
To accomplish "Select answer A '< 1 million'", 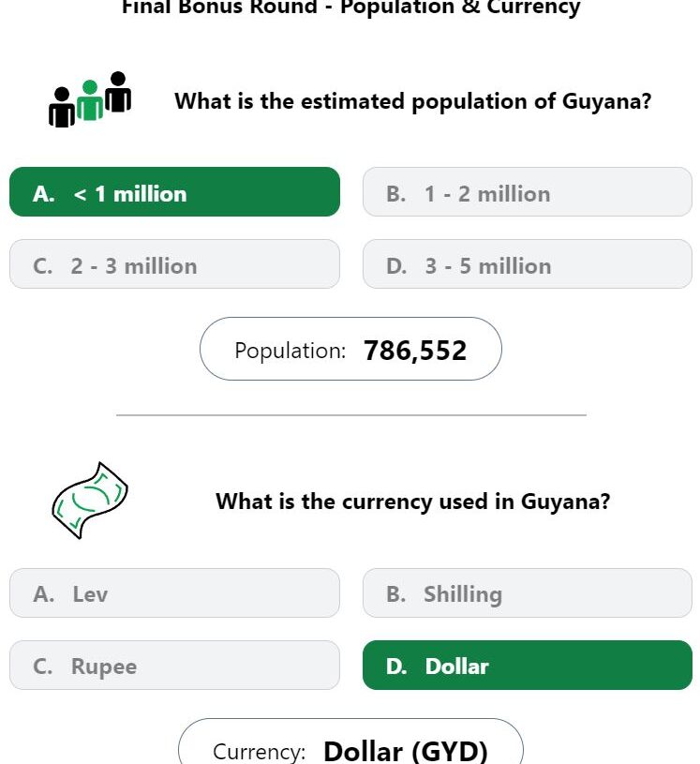I will click(x=174, y=192).
